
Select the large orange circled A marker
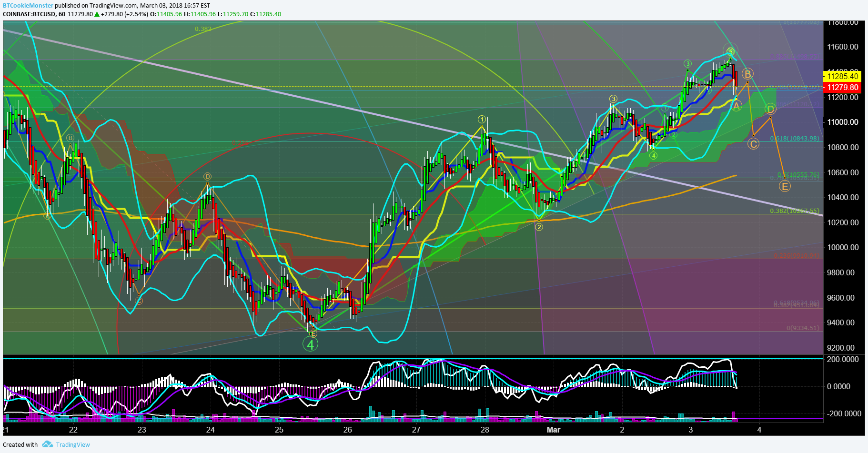point(736,106)
